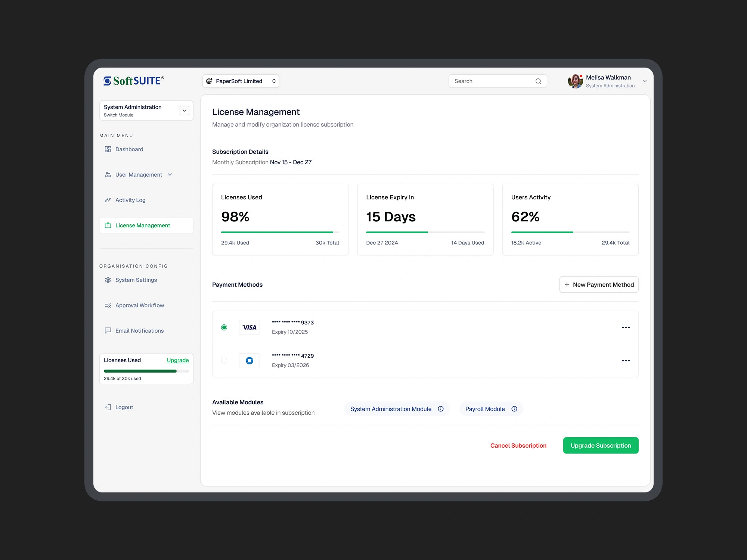Click the Logout icon in the sidebar
The image size is (747, 560).
point(108,407)
